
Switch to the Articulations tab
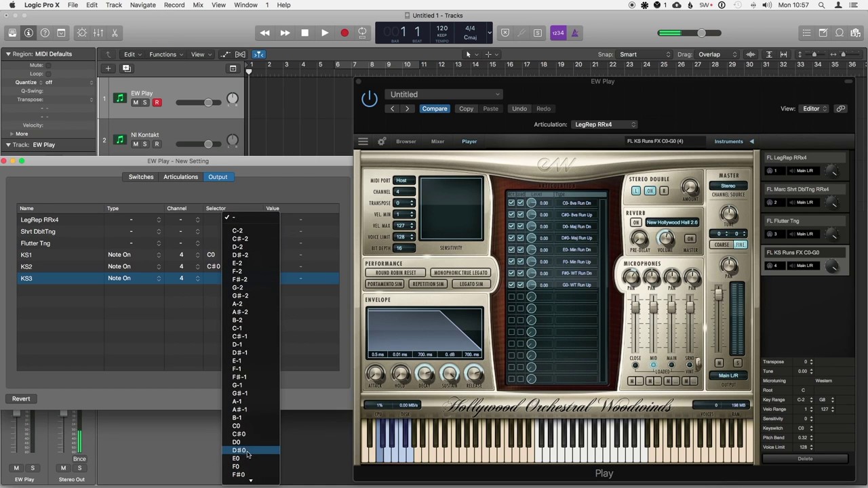(180, 177)
